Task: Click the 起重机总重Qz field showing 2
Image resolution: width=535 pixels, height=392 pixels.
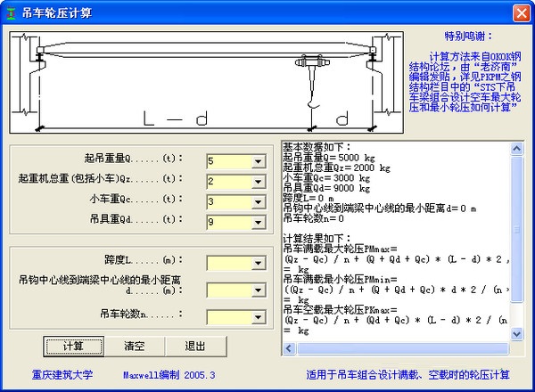Action: click(x=229, y=182)
